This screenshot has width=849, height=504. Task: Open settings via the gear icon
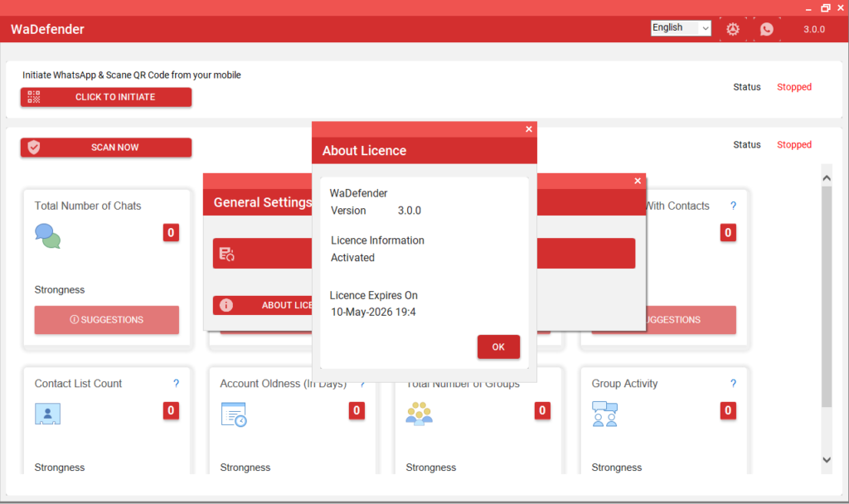pos(733,29)
